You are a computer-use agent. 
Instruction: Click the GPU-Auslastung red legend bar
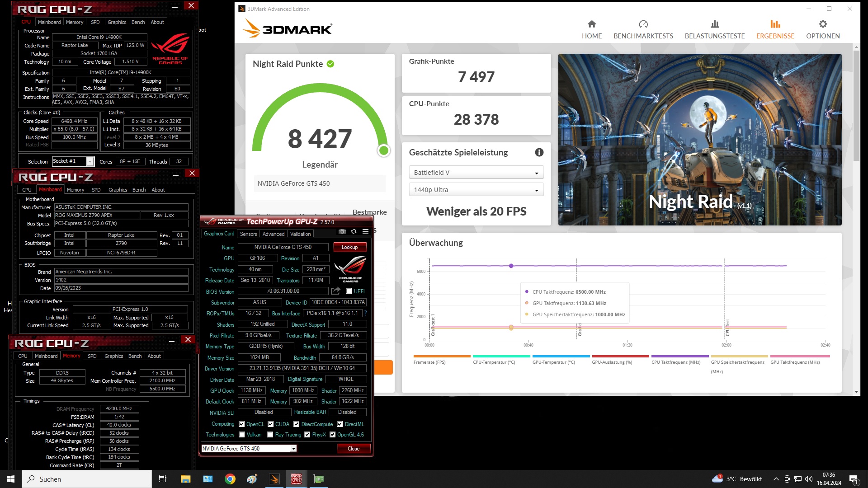(x=620, y=357)
